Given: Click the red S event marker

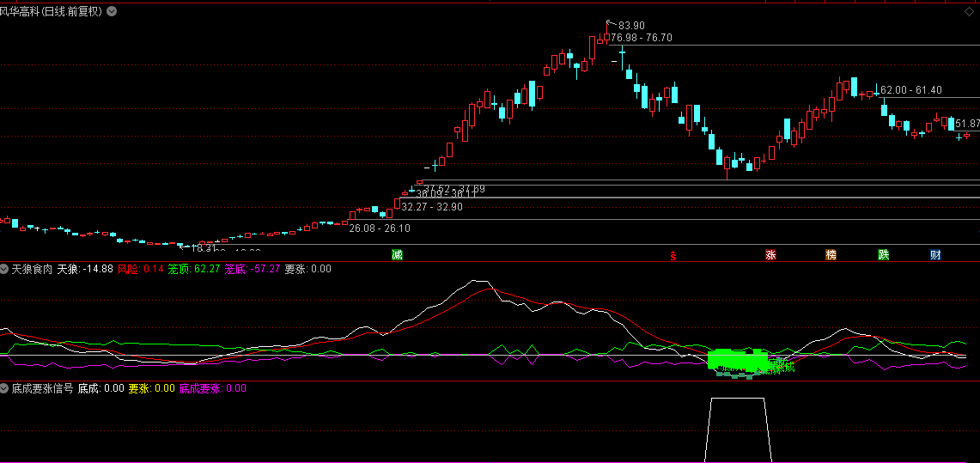Looking at the screenshot, I should pos(673,255).
